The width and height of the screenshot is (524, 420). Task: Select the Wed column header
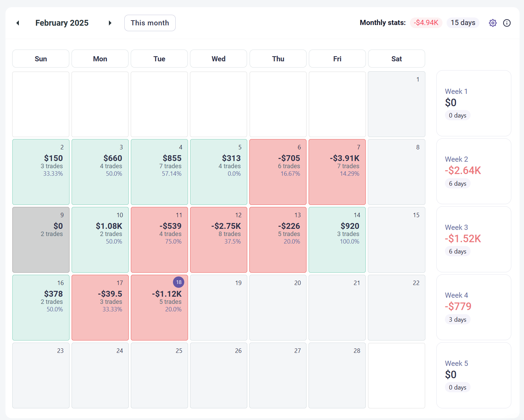tap(218, 59)
